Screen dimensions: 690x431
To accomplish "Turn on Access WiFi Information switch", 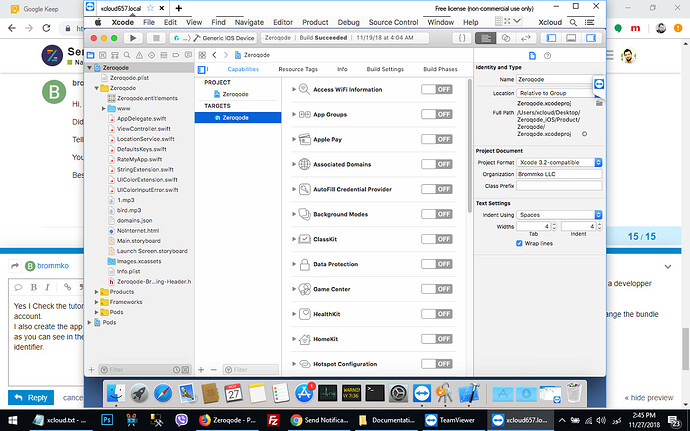I will [437, 89].
